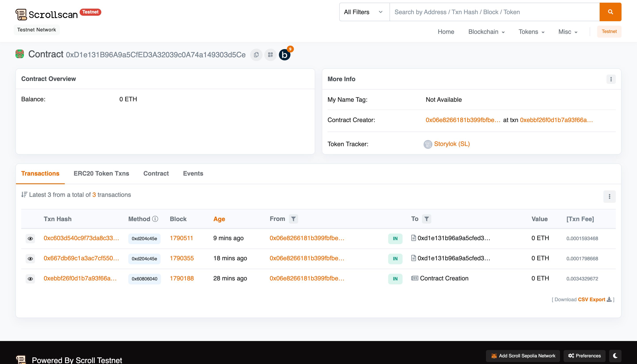Open the Events tab
Viewport: 637px width, 364px height.
[193, 174]
